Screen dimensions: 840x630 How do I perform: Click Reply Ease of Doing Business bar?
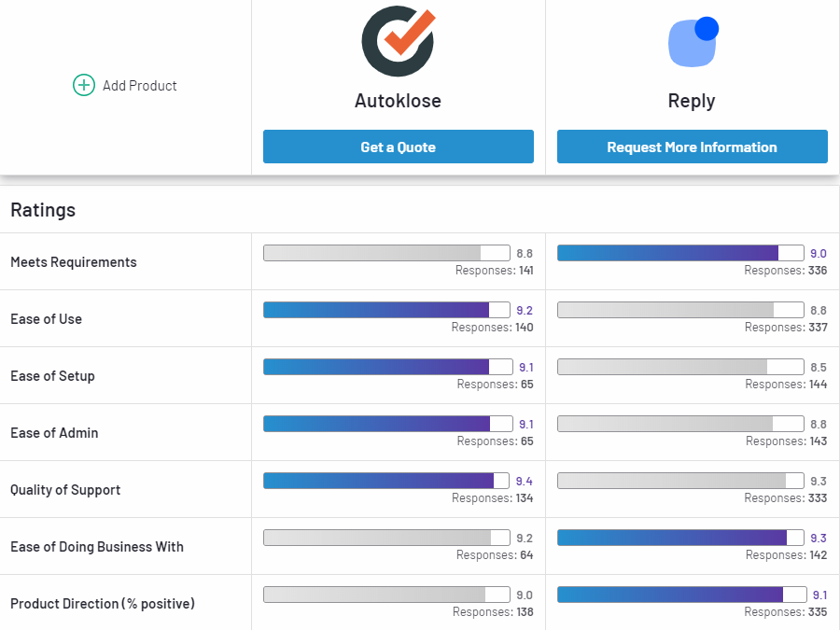click(x=680, y=538)
